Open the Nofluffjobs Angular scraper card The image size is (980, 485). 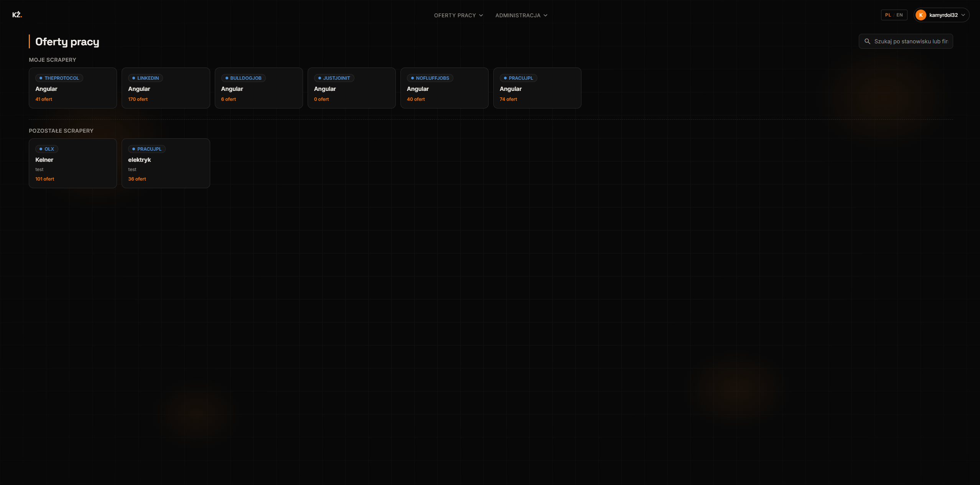tap(444, 88)
